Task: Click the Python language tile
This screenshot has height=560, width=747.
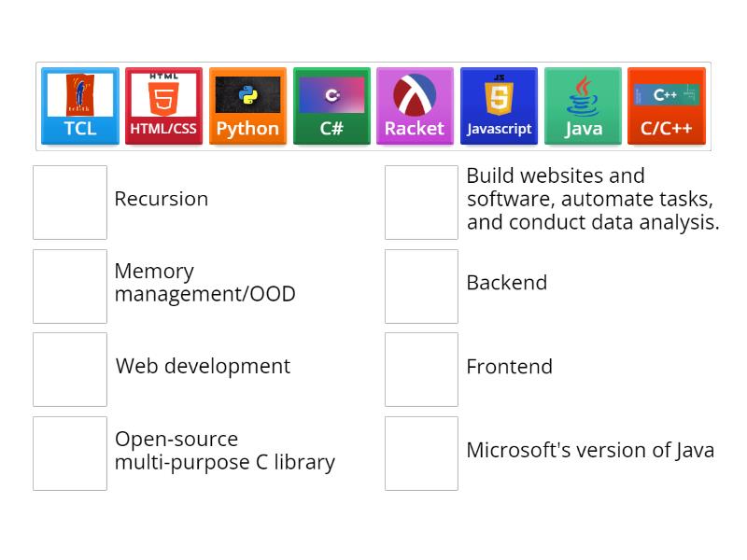Action: (x=247, y=105)
